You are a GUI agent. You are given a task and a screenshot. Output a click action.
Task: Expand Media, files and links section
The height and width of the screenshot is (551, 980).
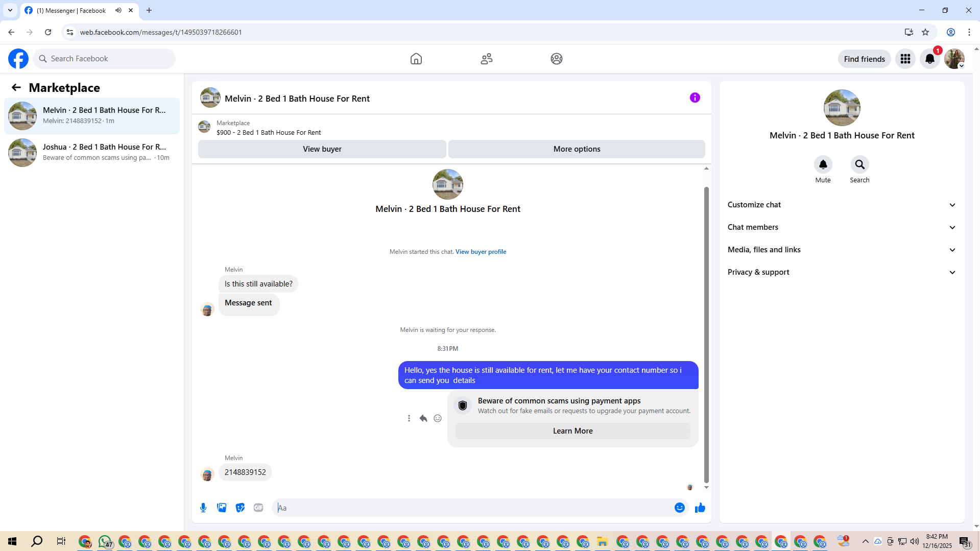click(x=842, y=250)
